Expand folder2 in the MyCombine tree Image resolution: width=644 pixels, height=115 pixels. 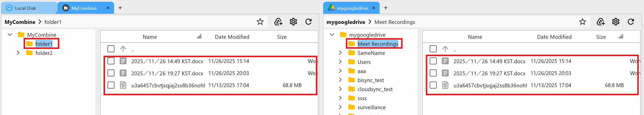18,53
